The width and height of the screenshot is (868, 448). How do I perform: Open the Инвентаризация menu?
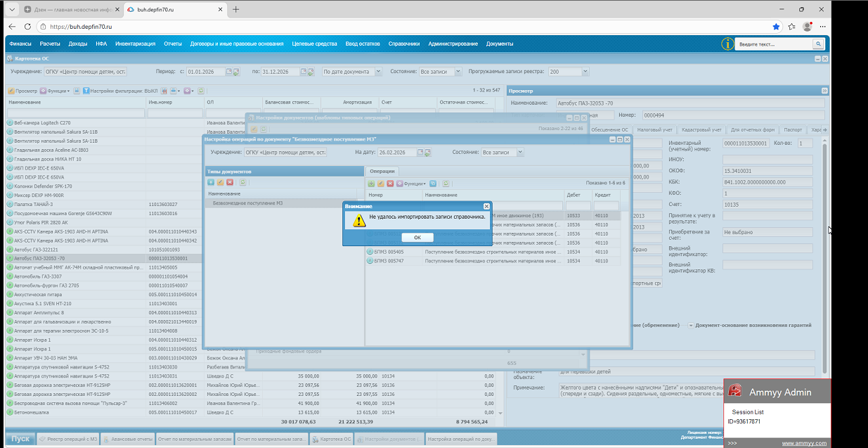pos(135,44)
